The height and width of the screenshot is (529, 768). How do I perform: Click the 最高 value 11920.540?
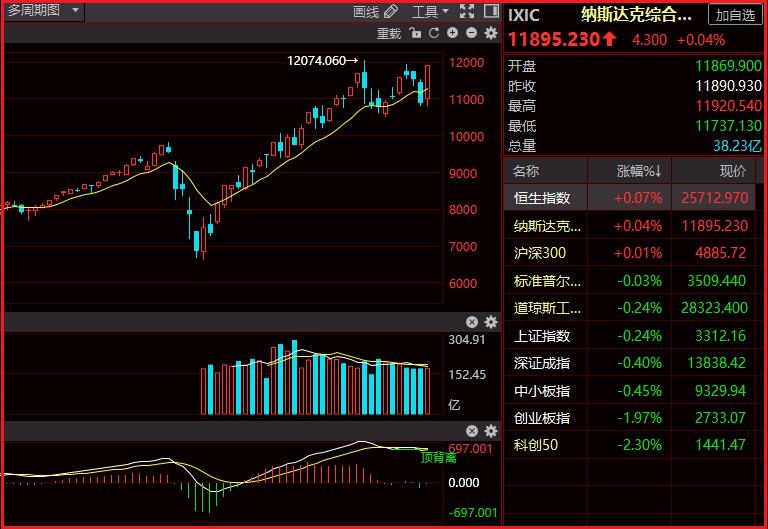coord(728,105)
